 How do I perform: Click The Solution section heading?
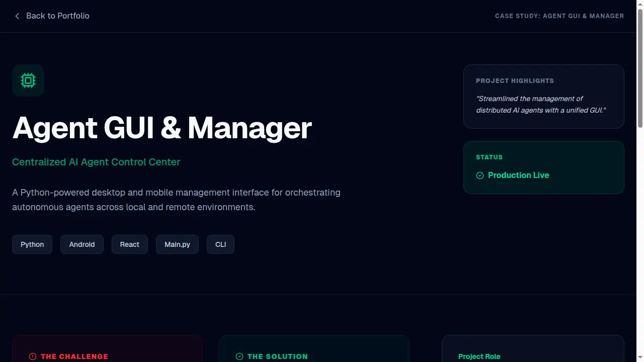point(278,356)
